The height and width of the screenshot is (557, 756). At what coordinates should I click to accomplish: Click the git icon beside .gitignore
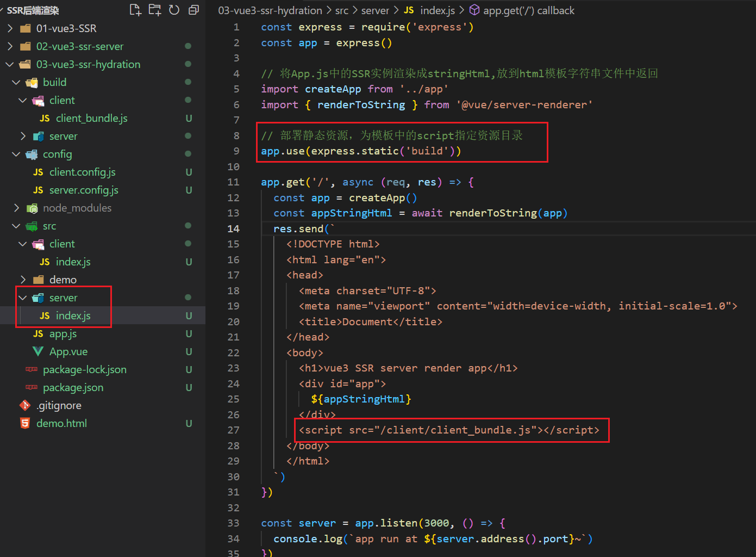coord(25,405)
